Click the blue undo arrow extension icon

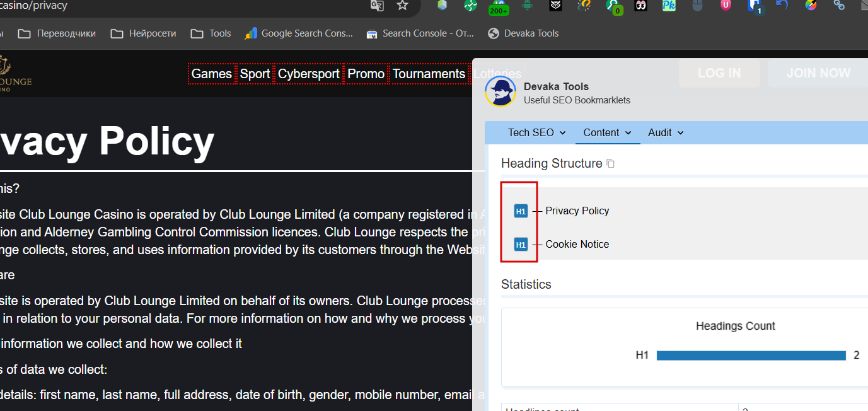pos(782,5)
